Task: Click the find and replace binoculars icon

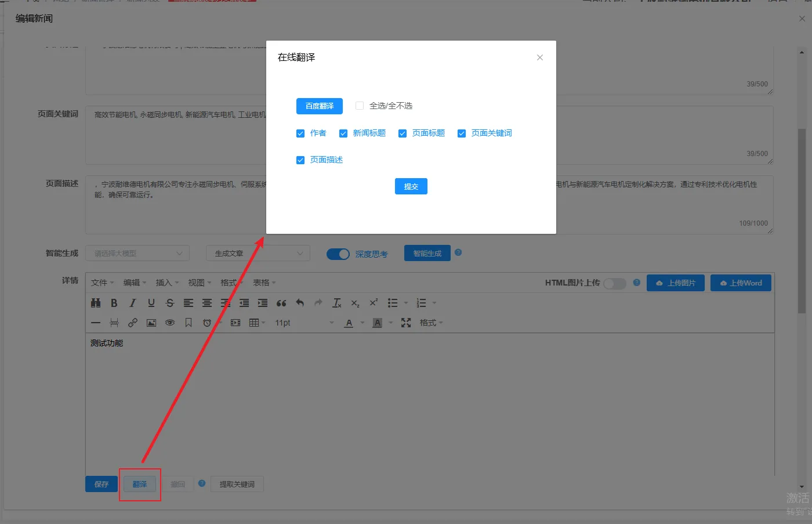Action: pos(96,303)
